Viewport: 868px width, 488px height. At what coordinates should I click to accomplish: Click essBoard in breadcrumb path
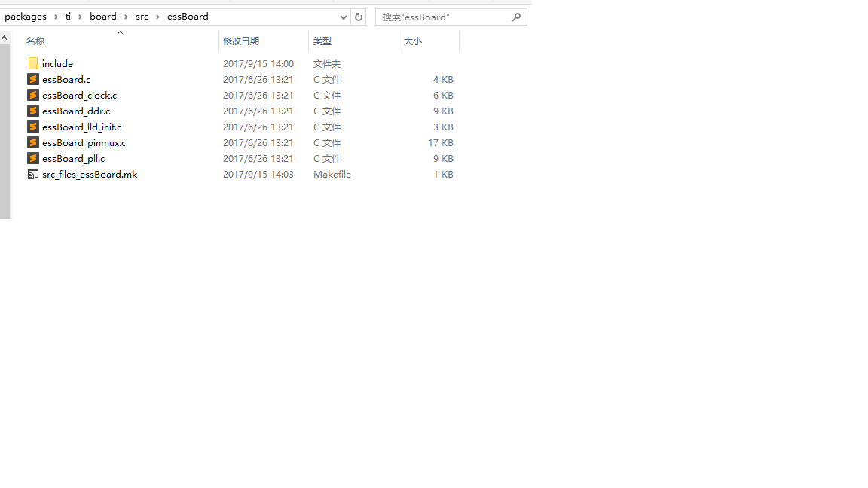pos(188,17)
